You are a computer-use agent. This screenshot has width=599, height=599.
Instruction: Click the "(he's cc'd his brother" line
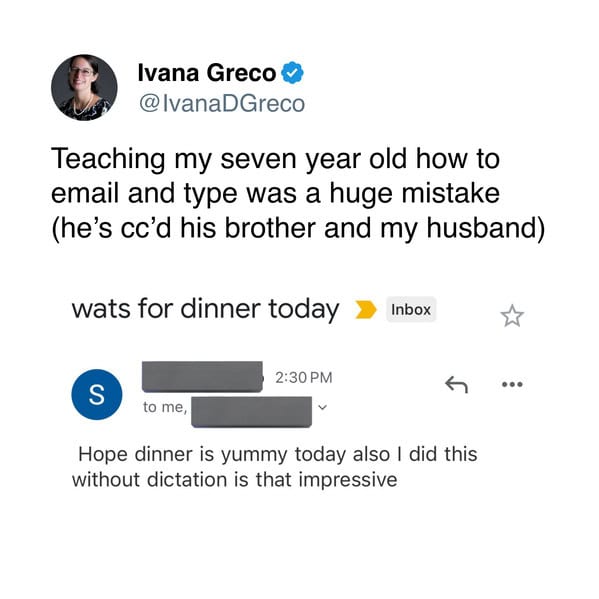pos(298,228)
